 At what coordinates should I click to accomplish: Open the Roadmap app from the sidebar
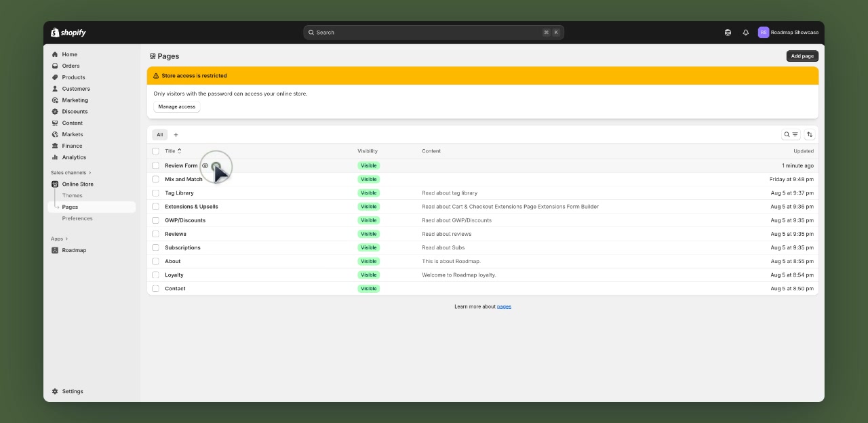click(73, 250)
